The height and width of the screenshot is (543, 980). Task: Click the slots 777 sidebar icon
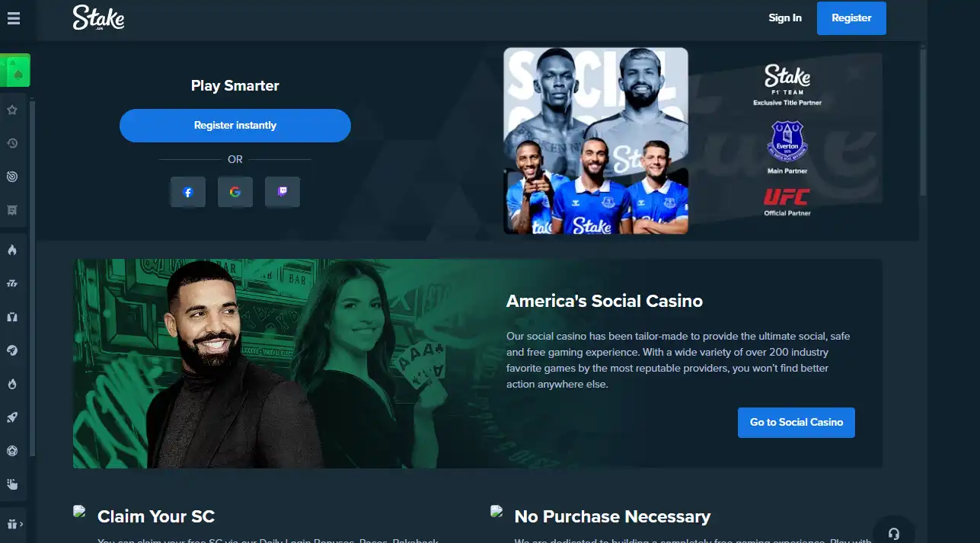(x=12, y=283)
